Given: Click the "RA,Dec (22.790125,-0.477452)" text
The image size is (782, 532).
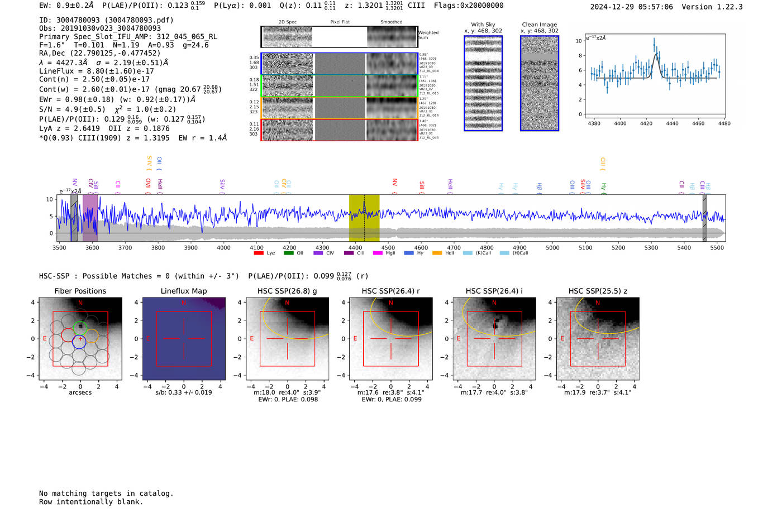Looking at the screenshot, I should pyautogui.click(x=99, y=54).
